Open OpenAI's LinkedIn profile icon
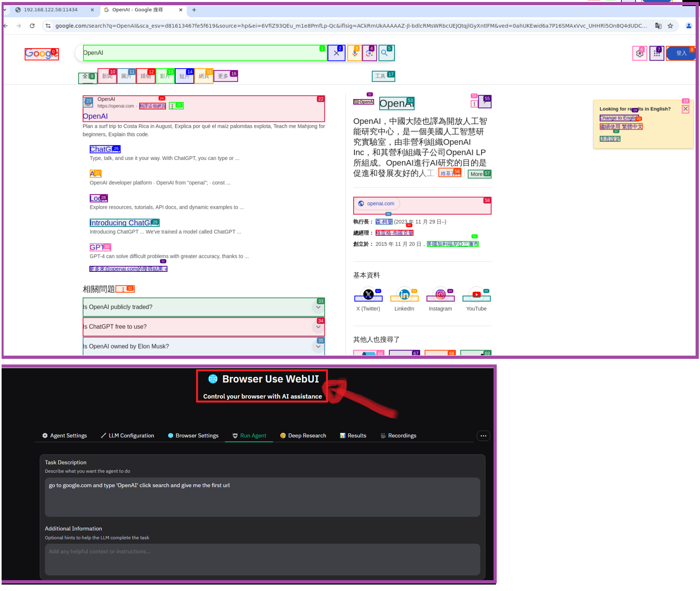Viewport: 700px width, 591px height. (x=404, y=295)
